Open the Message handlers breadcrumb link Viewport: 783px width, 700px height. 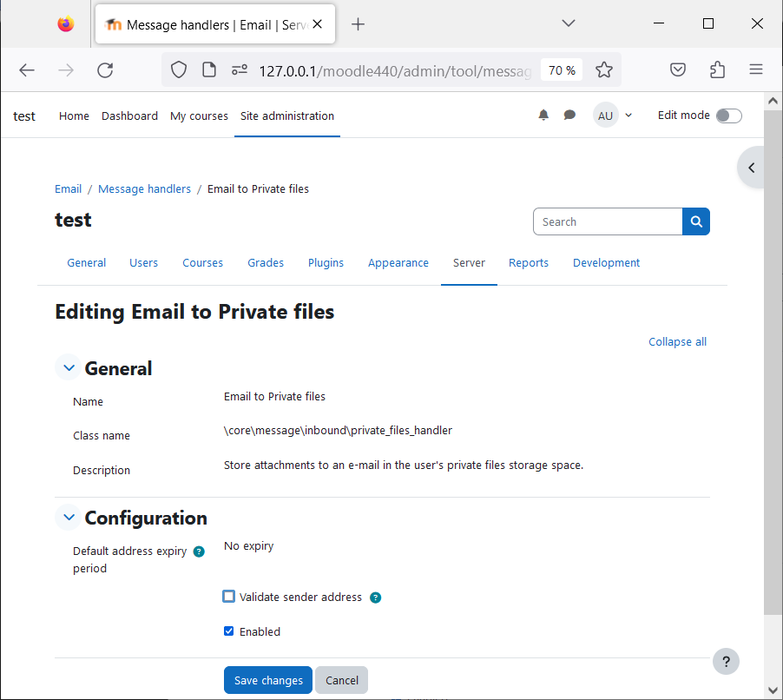[144, 188]
